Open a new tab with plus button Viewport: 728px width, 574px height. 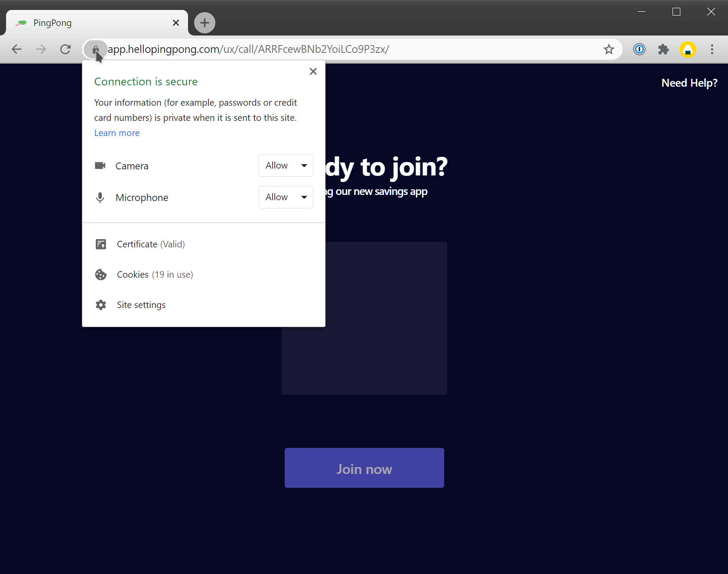point(205,23)
